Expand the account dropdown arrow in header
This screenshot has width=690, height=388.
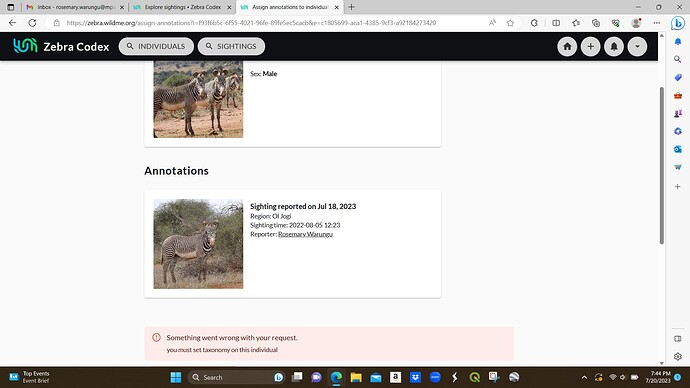click(x=637, y=46)
